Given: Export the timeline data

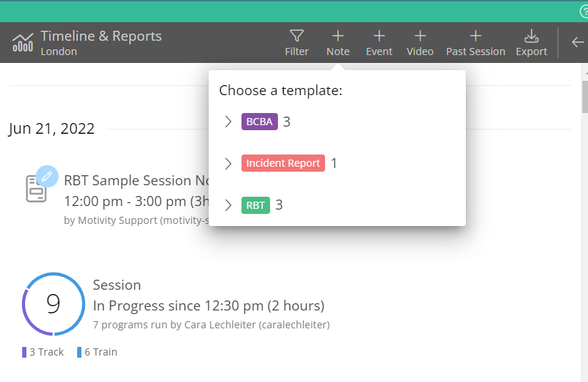Looking at the screenshot, I should 532,36.
